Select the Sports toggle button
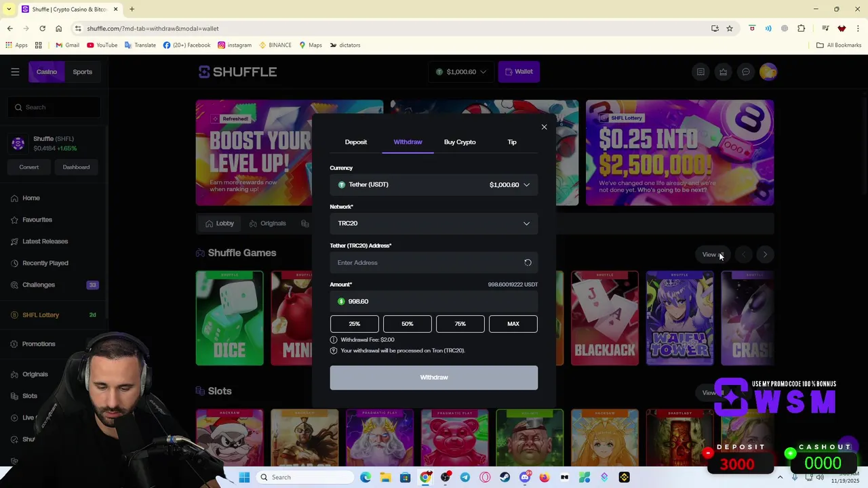Image resolution: width=868 pixels, height=488 pixels. click(83, 72)
